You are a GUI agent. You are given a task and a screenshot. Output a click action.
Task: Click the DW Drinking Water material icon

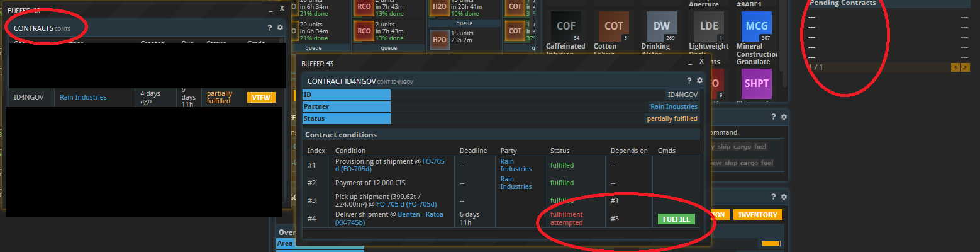662,26
